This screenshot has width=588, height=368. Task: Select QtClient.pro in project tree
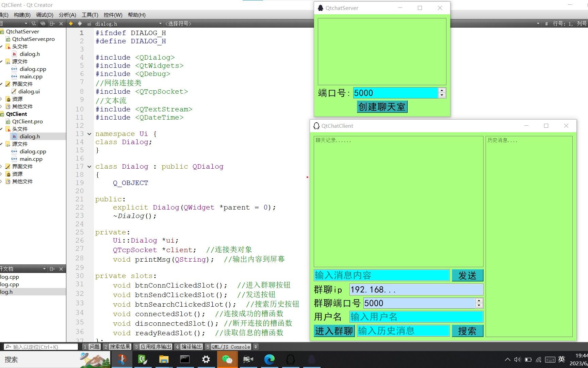point(27,121)
